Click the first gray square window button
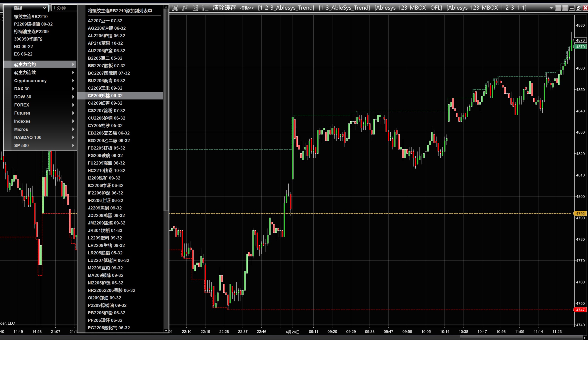 (x=558, y=8)
